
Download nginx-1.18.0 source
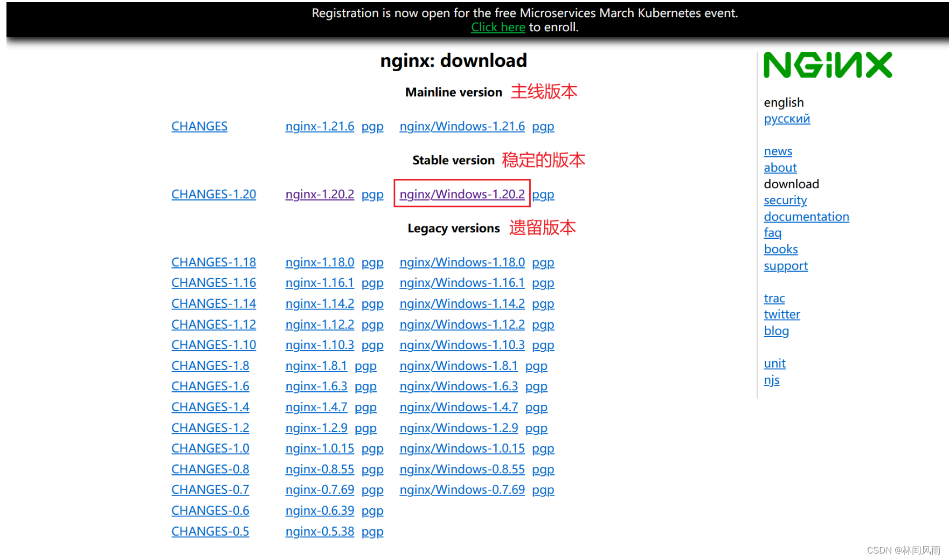[x=320, y=262]
